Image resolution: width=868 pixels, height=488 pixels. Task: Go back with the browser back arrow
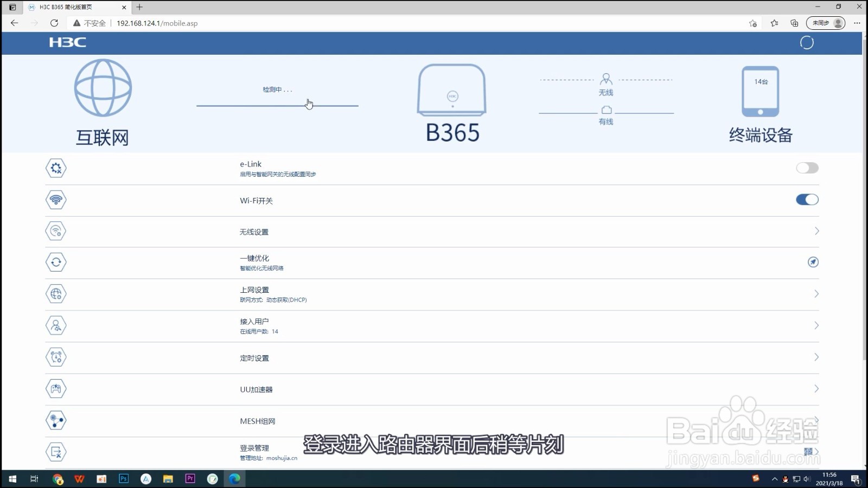pos(15,23)
